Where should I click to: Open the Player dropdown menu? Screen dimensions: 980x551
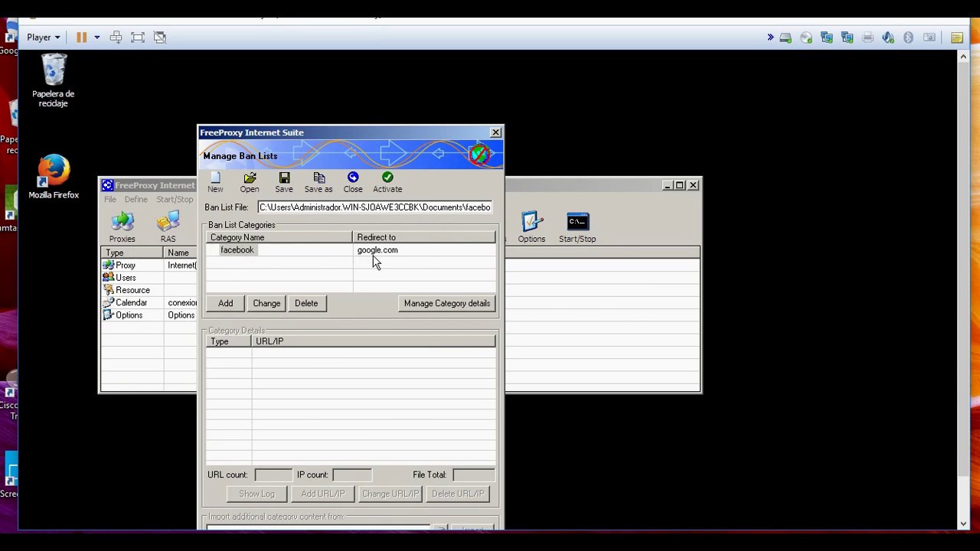(x=44, y=37)
